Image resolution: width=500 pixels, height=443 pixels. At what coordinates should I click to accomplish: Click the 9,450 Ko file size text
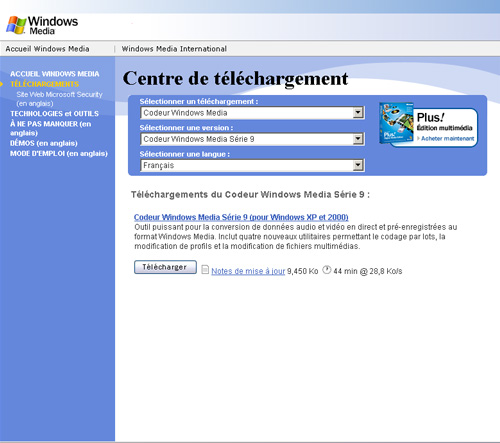click(303, 271)
